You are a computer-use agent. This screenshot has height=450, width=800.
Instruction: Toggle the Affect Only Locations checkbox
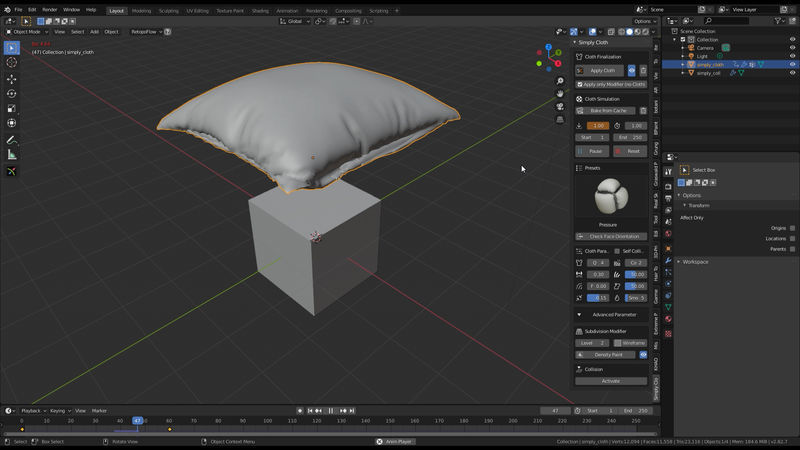point(792,238)
